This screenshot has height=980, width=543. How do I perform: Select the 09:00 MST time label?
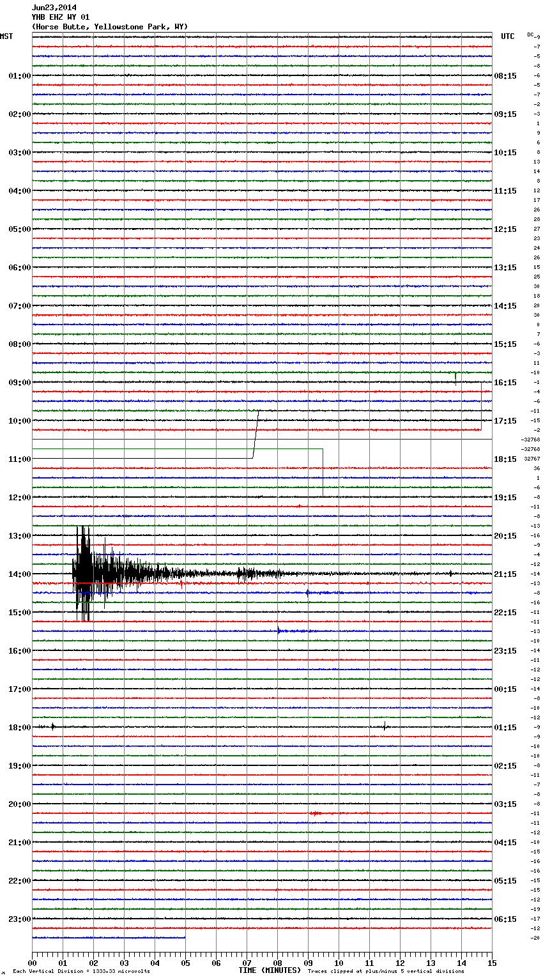19,383
